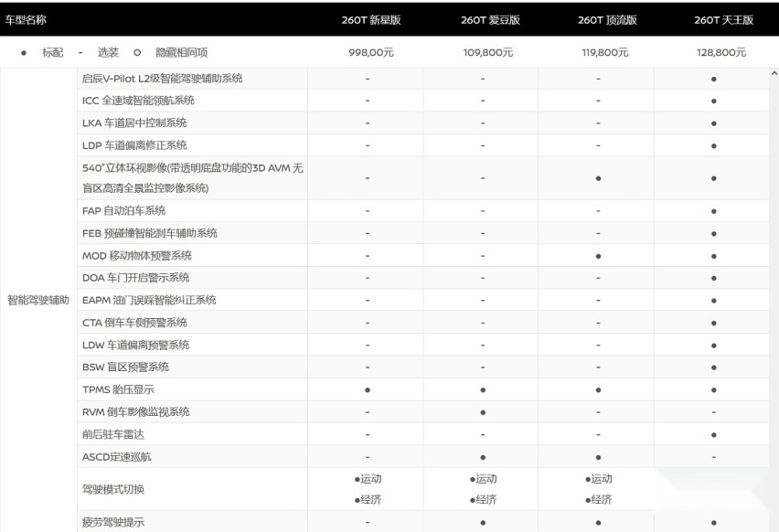Click the 选装 legend label
This screenshot has width=779, height=532.
pos(108,53)
